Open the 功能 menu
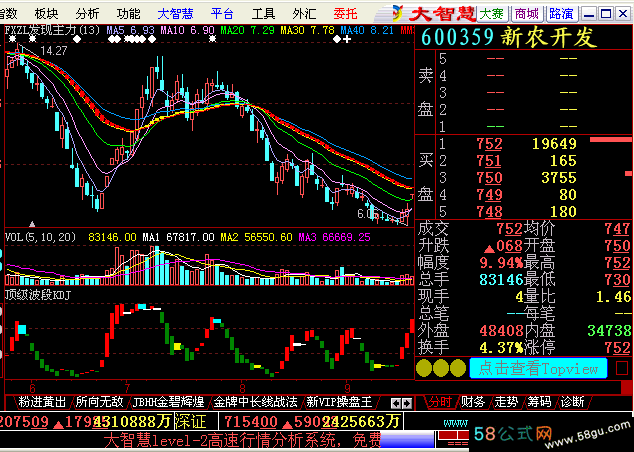The width and height of the screenshot is (634, 452). 128,14
